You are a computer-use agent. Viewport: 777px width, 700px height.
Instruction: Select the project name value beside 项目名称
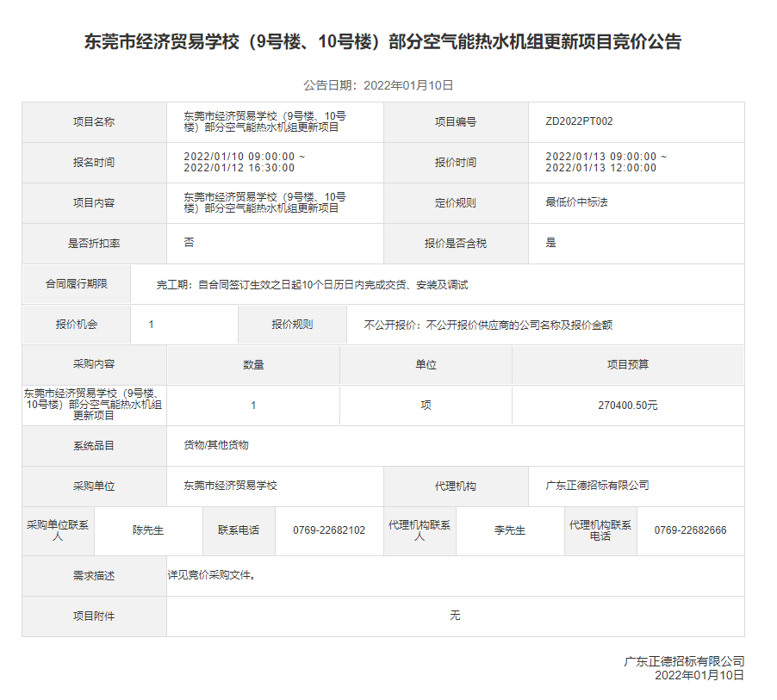coord(264,122)
